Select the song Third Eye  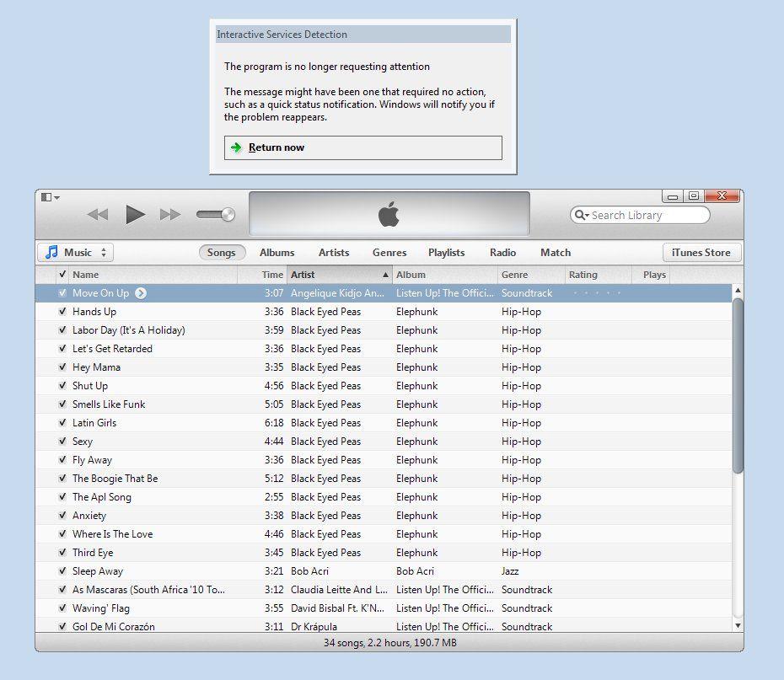click(384, 553)
